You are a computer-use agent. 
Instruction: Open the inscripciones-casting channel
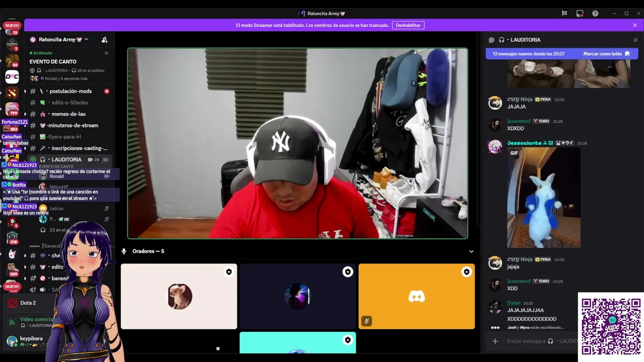[70, 148]
